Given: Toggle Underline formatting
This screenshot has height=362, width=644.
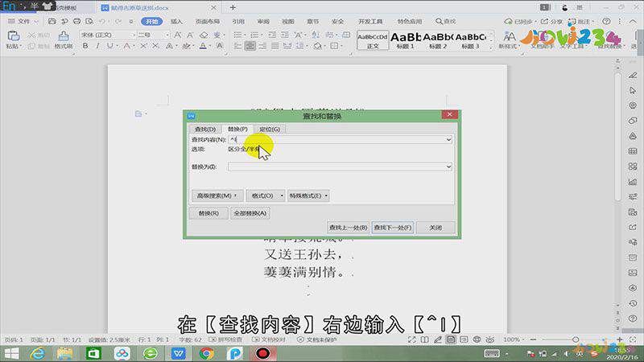Looking at the screenshot, I should click(109, 46).
